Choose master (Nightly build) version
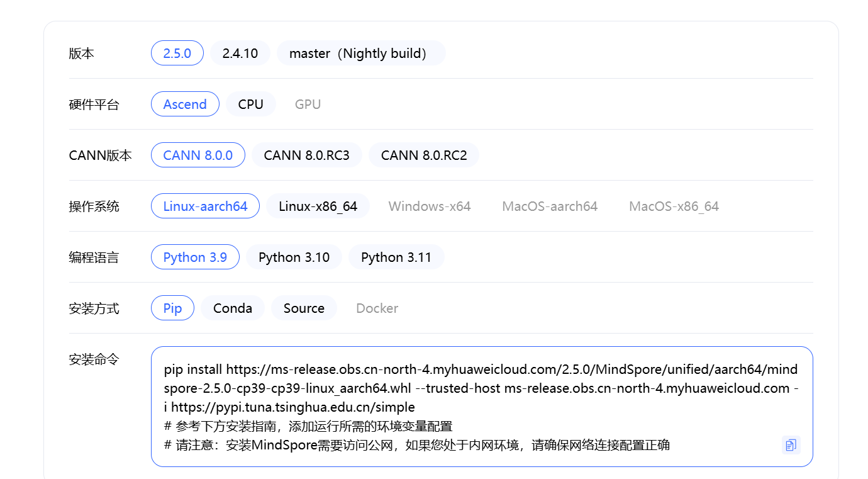The image size is (868, 479). 361,54
